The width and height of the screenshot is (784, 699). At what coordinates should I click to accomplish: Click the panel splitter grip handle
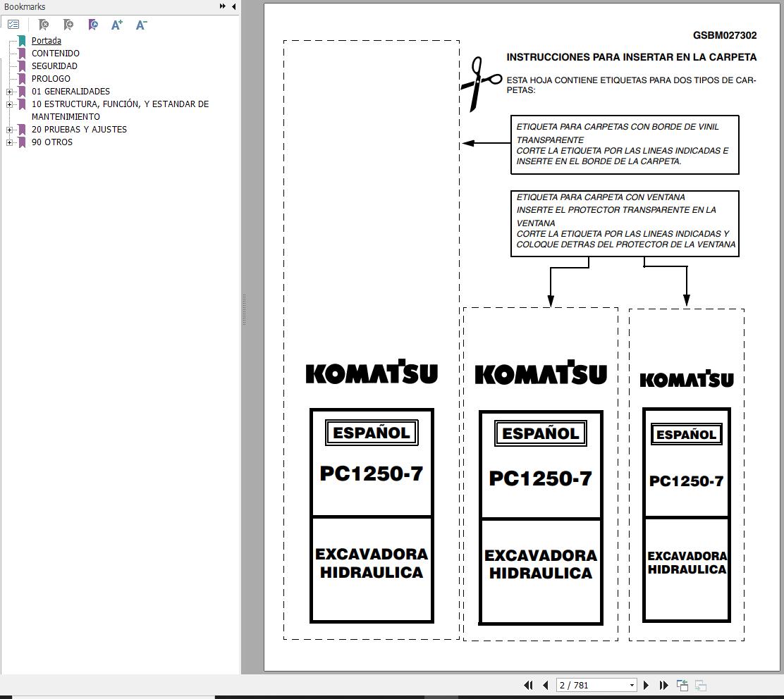tap(244, 310)
